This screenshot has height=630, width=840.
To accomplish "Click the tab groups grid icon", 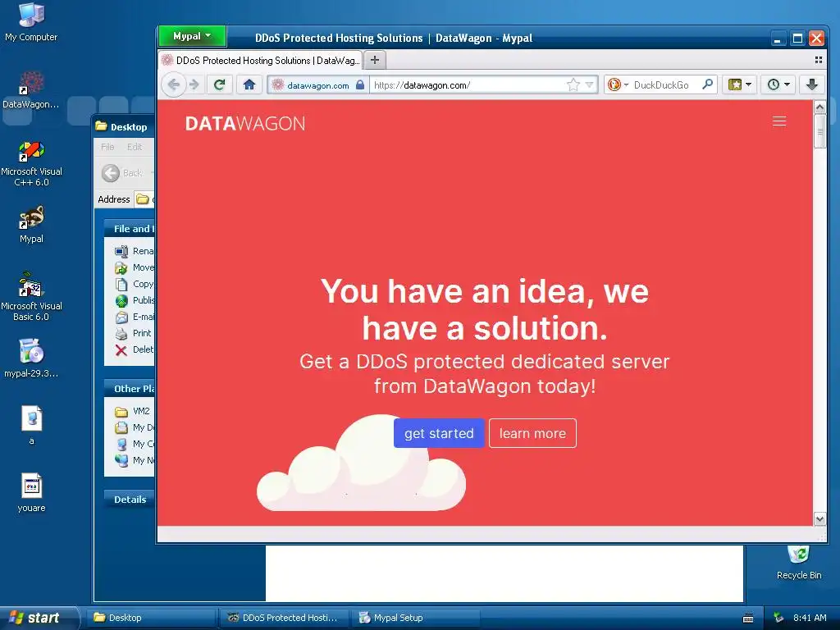I will pos(818,60).
